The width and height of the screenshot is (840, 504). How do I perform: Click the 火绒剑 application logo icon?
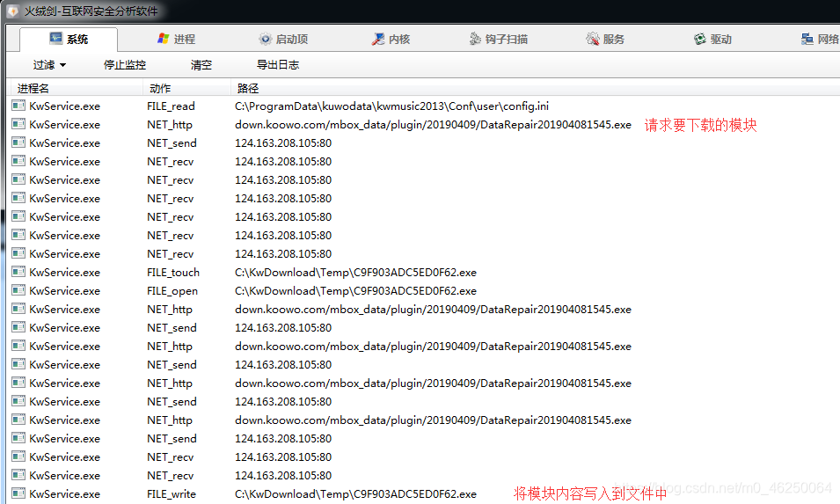11,11
